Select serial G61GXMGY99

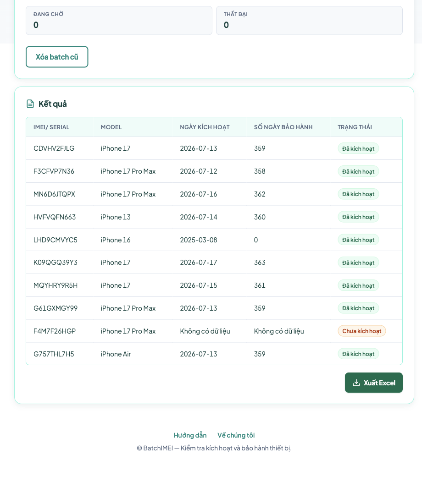coord(56,308)
